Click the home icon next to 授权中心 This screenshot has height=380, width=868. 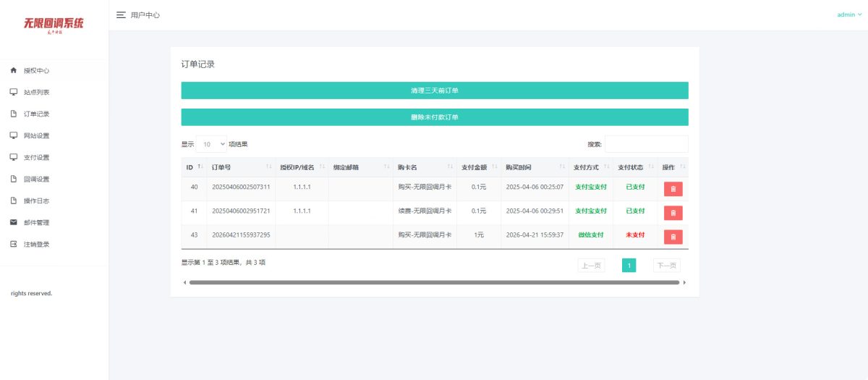[x=13, y=70]
